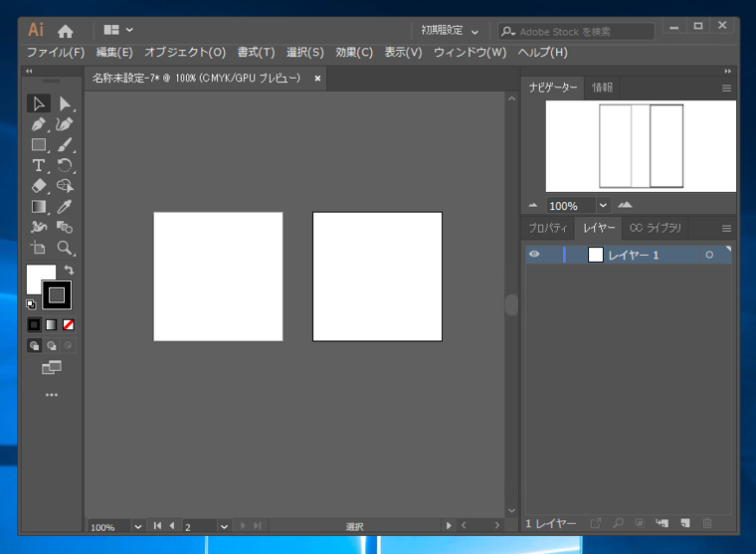Create a new layer in Layers panel

click(685, 523)
